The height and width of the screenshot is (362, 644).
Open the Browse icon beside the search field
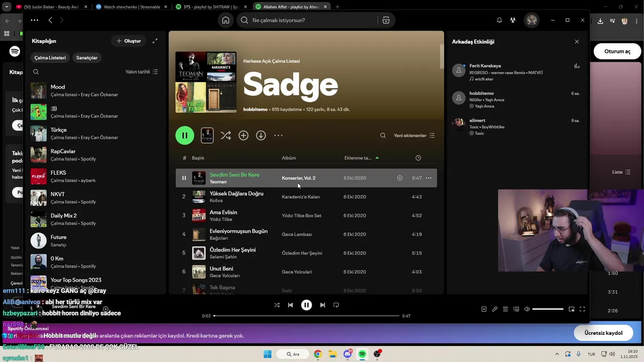pos(386,20)
